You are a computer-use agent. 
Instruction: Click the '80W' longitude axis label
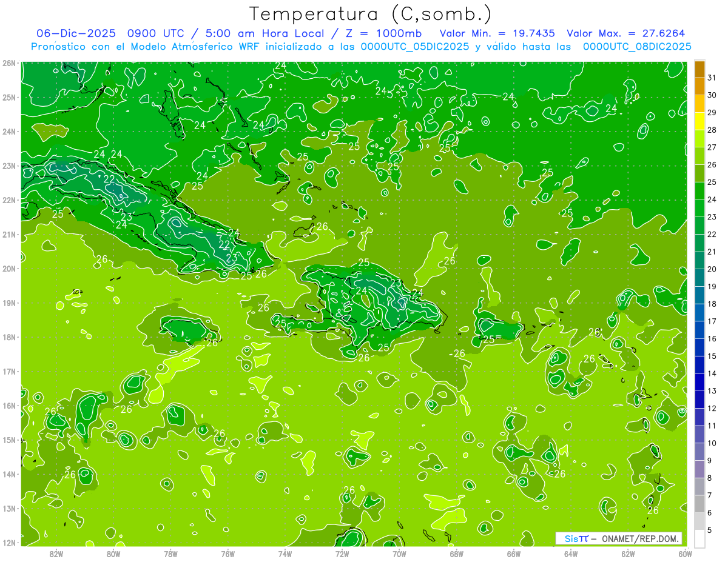tap(113, 554)
